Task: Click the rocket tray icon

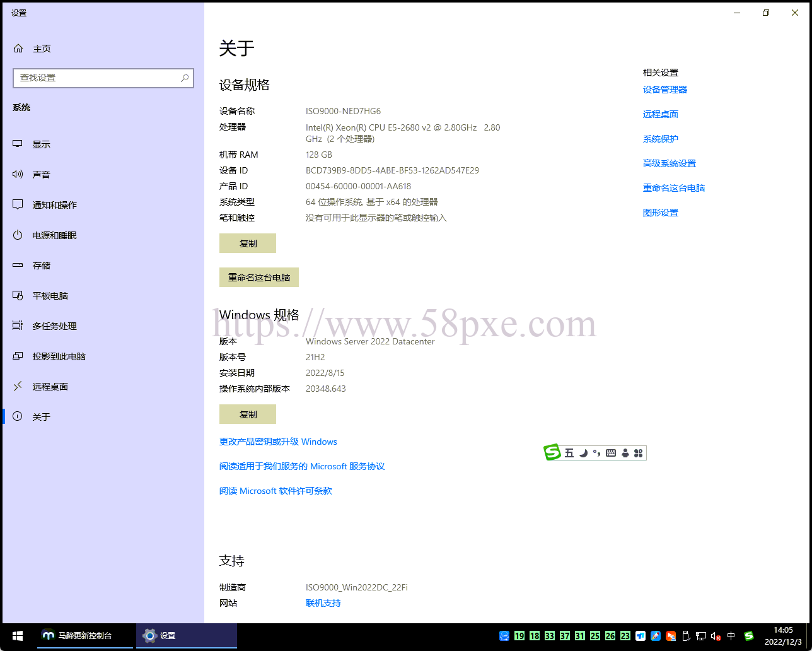Action: coord(656,636)
